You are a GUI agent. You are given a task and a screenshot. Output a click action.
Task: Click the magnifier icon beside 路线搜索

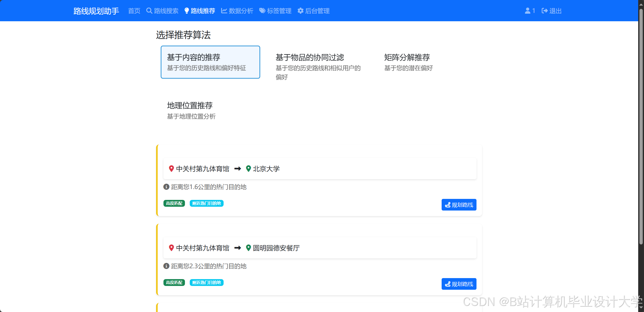pos(149,11)
